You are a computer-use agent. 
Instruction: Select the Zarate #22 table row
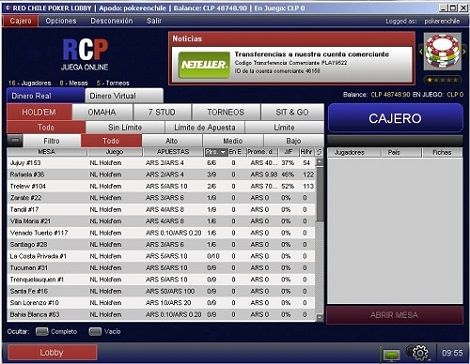[161, 198]
